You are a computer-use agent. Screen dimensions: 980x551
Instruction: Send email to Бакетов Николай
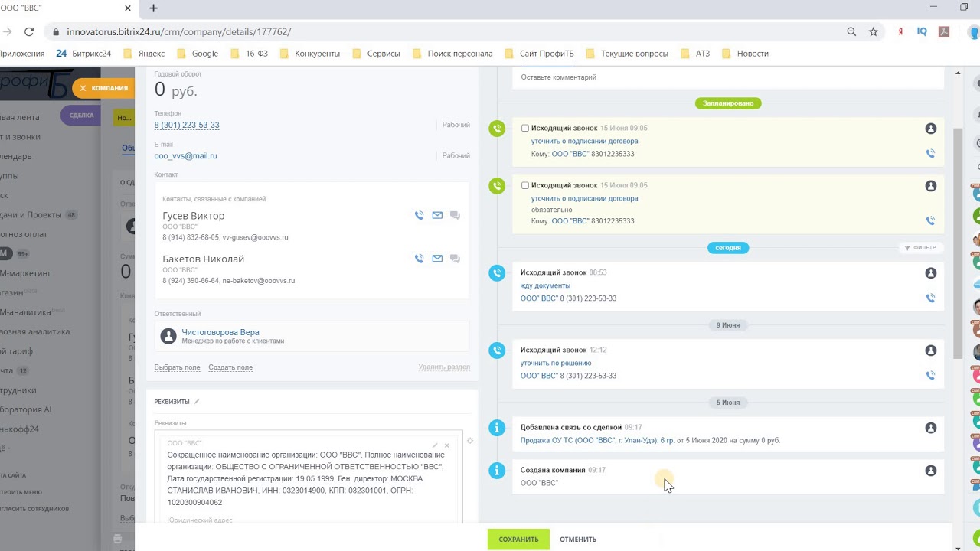(x=437, y=259)
